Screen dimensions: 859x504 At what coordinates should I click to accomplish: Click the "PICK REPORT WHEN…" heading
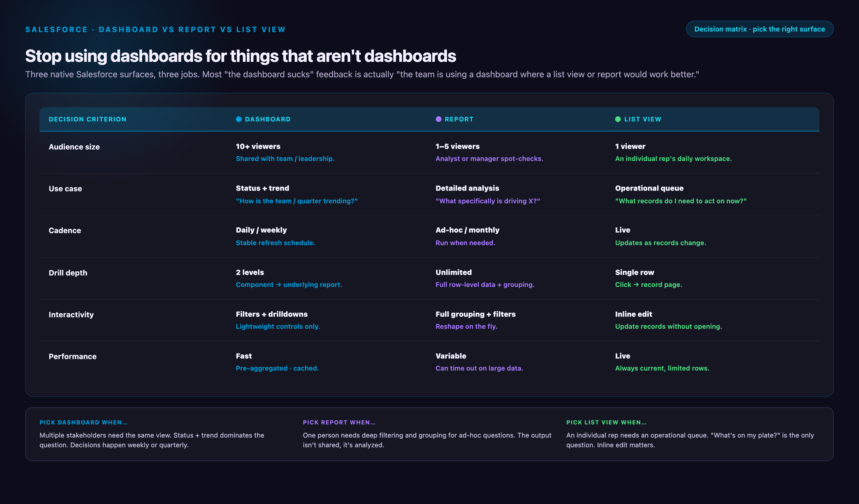(x=339, y=422)
